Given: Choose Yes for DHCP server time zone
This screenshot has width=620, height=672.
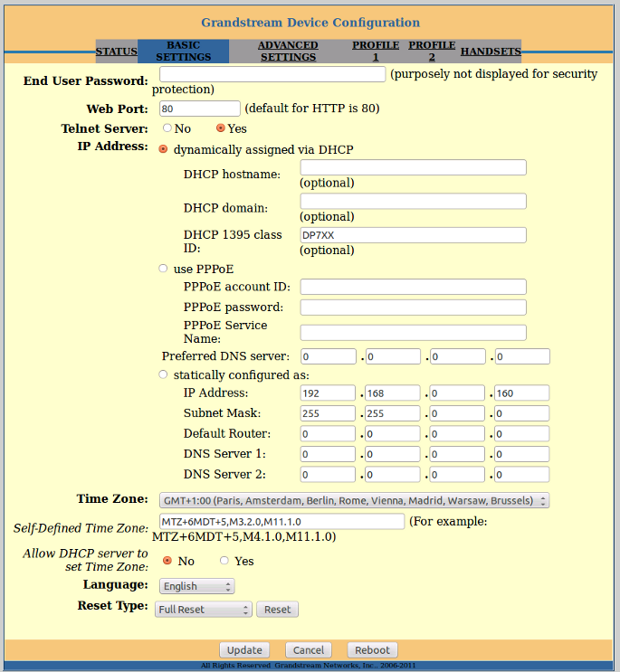Looking at the screenshot, I should pos(224,560).
